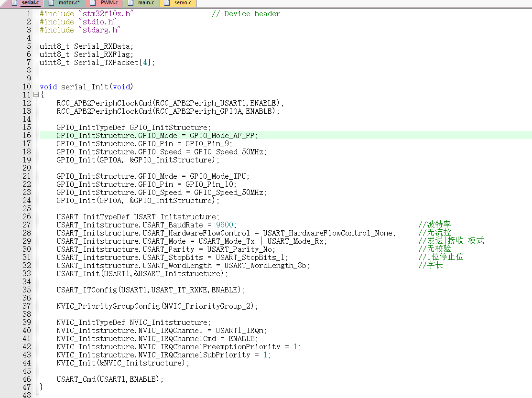Screen dimensions: 532x398
Task: Click NVIC_PriorityGroup_2 argument
Action: click(207, 306)
